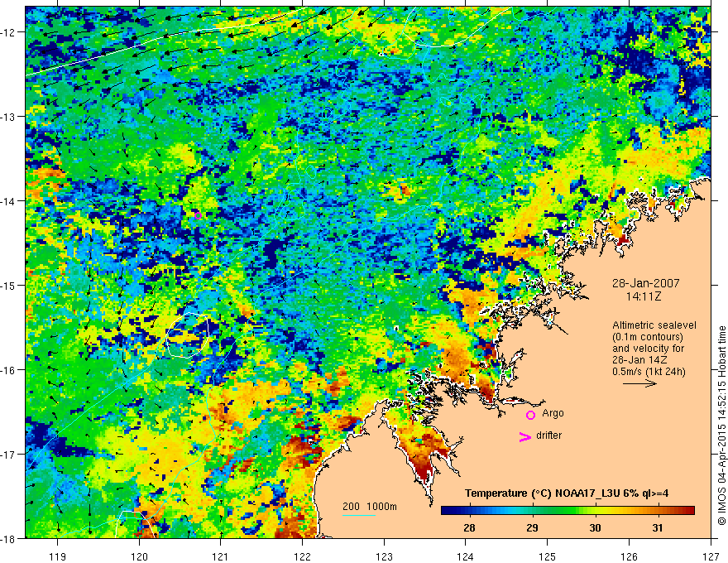Image resolution: width=728 pixels, height=563 pixels.
Task: Click the '1000m' isobath depth label
Action: coord(381,507)
